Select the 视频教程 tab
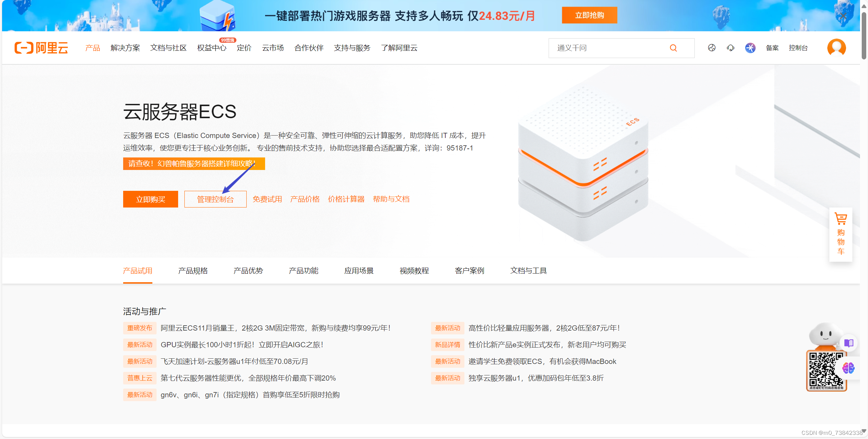This screenshot has height=439, width=868. pos(414,271)
